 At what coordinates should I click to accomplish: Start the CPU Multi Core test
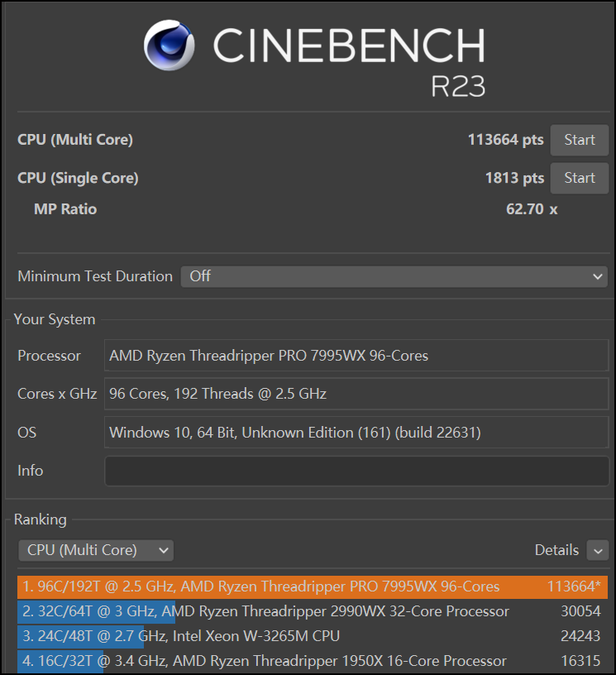pyautogui.click(x=580, y=140)
